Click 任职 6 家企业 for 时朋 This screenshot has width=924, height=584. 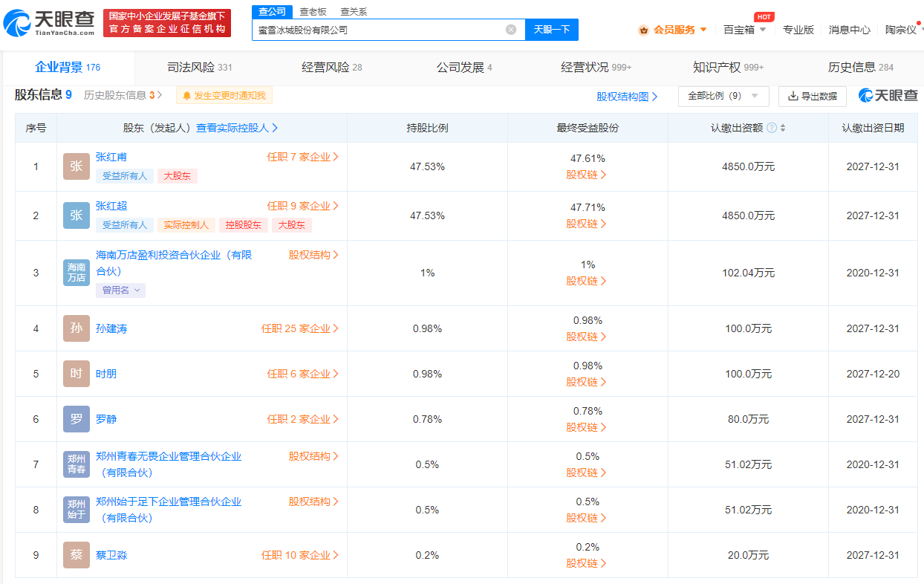[x=303, y=374]
